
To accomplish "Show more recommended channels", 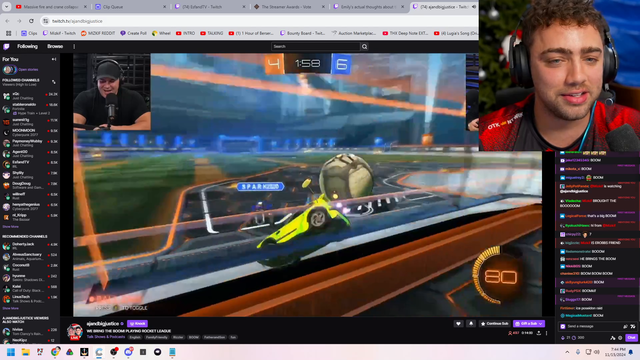I will [x=11, y=308].
